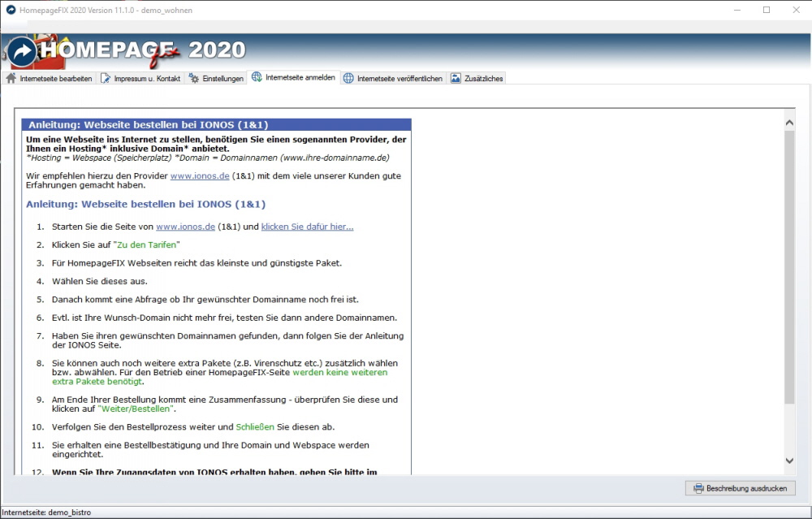The width and height of the screenshot is (812, 519).
Task: Click the "klicken Sie dafür hier..." link
Action: tap(307, 227)
